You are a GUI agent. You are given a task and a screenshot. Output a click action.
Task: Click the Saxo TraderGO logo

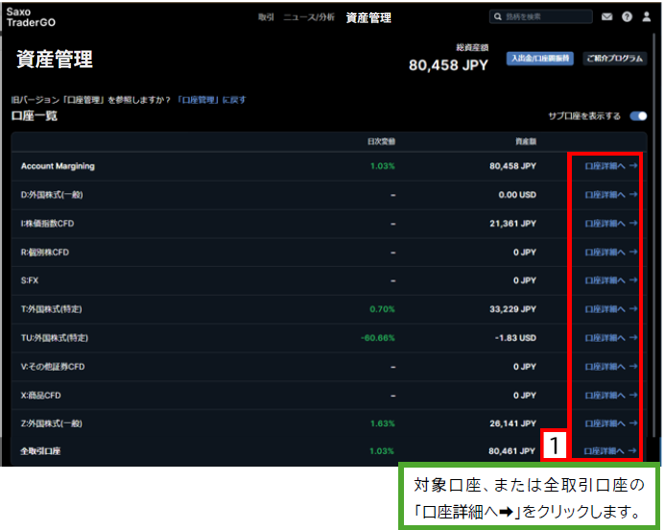coord(31,17)
